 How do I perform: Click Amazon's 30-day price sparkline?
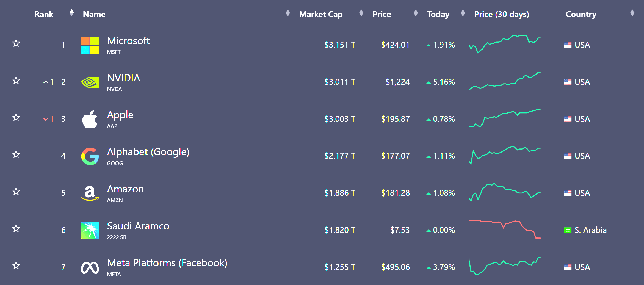click(x=505, y=192)
